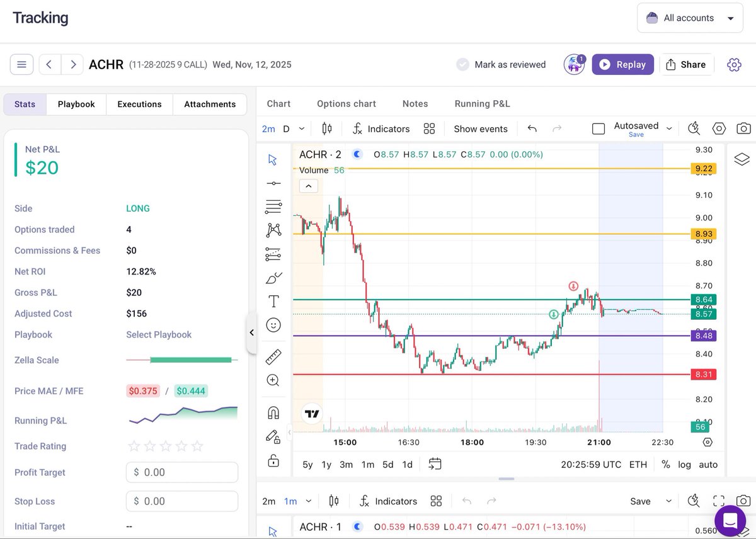This screenshot has height=539, width=756.
Task: Lock all drawing tools
Action: (x=273, y=460)
